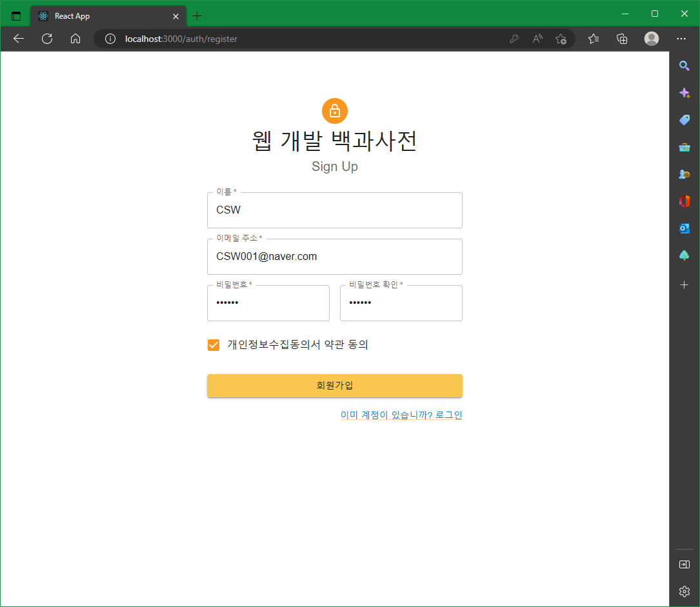Add a new sidebar item with the plus icon

[x=684, y=284]
